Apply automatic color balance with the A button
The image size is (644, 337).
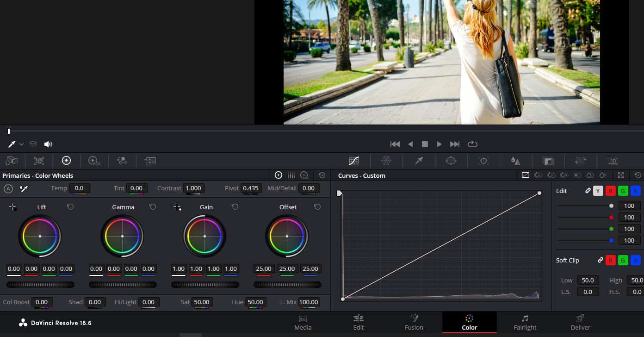click(x=8, y=189)
